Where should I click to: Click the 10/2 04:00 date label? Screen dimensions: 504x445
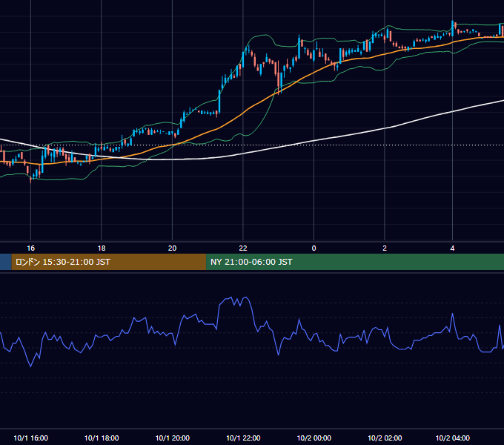(x=453, y=438)
